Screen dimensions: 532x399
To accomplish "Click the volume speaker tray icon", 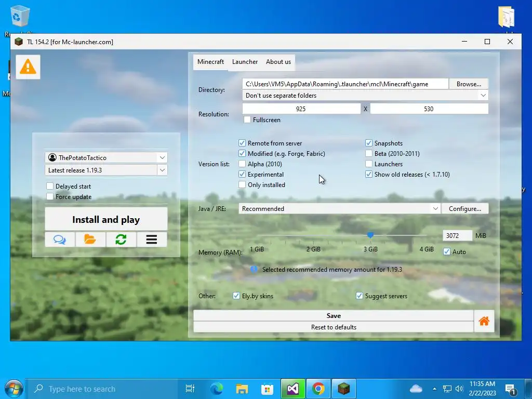I will click(459, 389).
